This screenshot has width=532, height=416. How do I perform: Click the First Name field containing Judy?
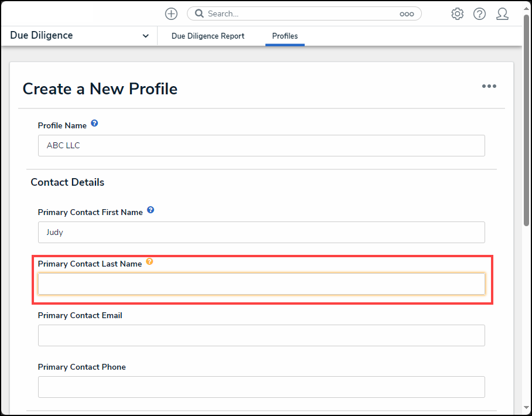click(261, 233)
